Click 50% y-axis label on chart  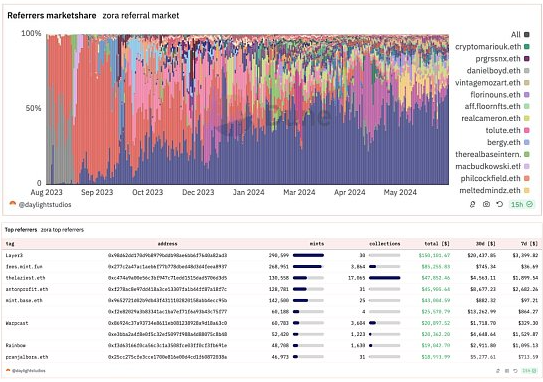(33, 108)
